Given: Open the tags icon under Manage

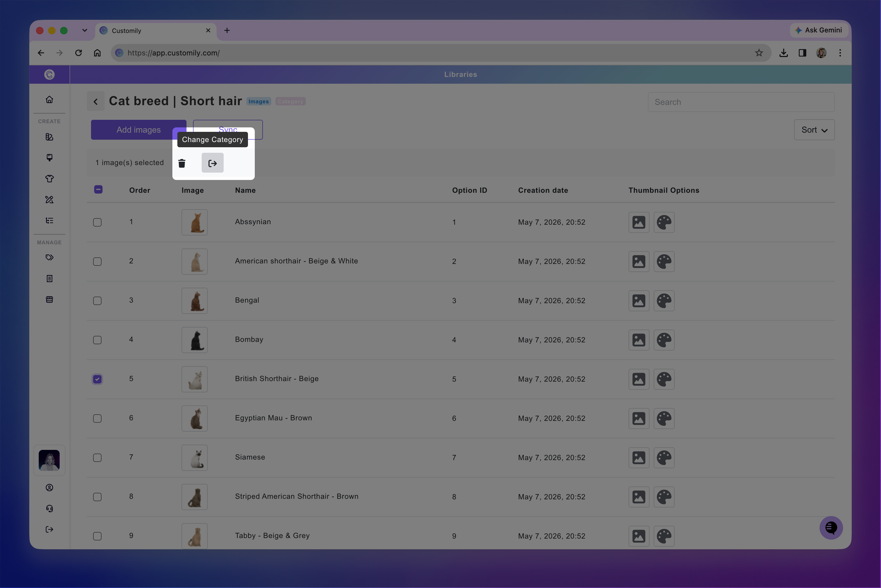Looking at the screenshot, I should click(49, 257).
